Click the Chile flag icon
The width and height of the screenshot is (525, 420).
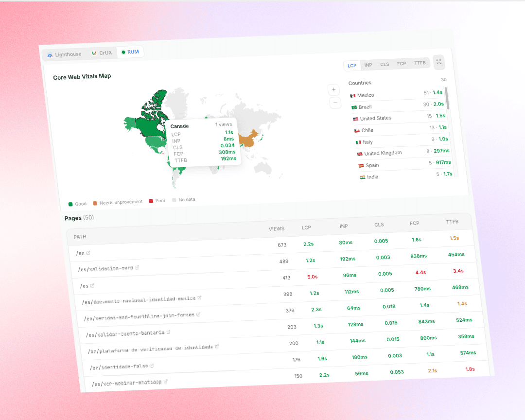(x=357, y=131)
